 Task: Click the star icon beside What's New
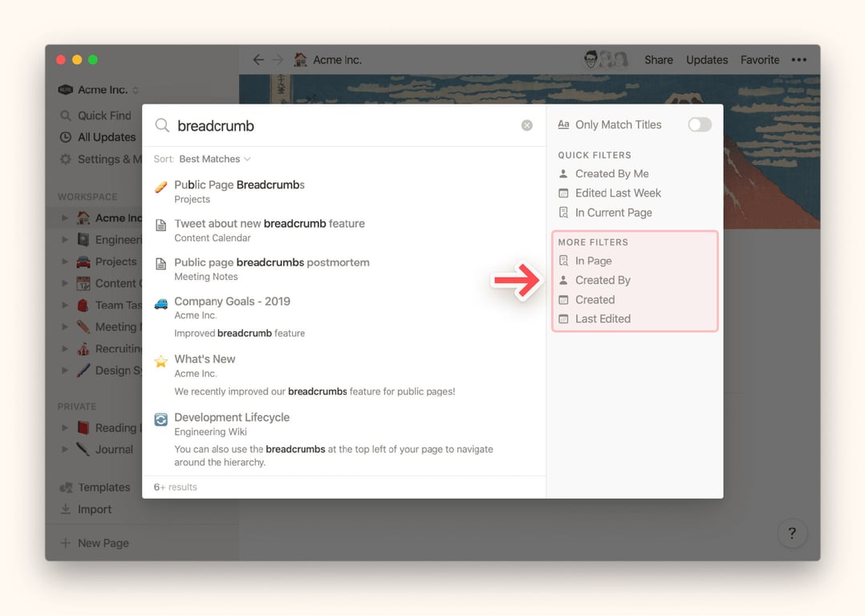(x=161, y=360)
